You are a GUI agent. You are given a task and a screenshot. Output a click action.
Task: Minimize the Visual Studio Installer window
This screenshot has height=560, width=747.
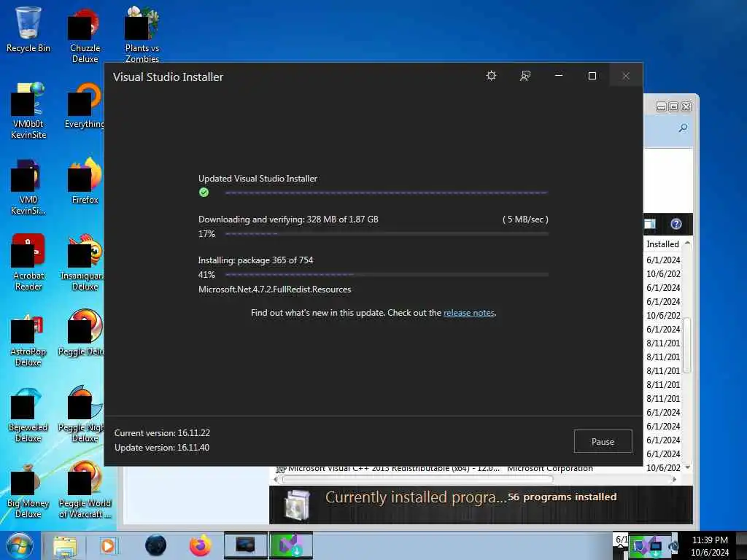559,76
